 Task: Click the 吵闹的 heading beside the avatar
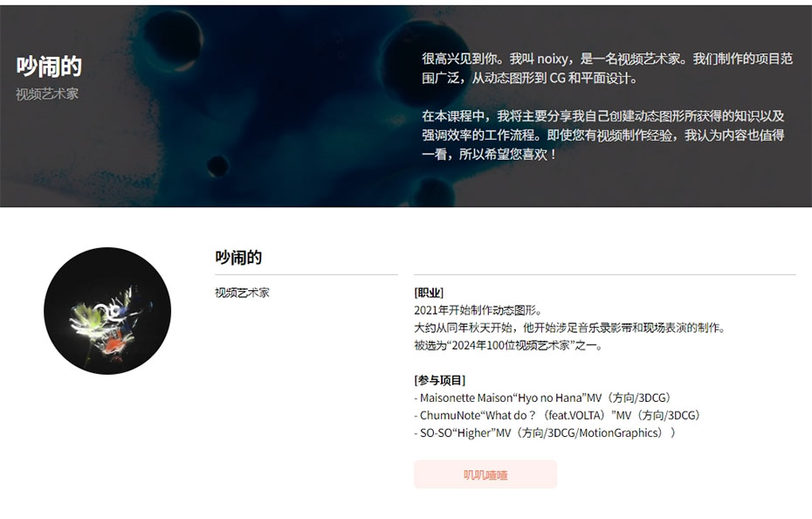pyautogui.click(x=238, y=257)
